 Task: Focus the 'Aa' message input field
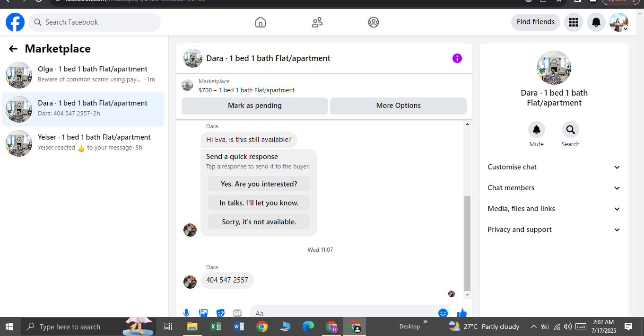click(x=343, y=313)
